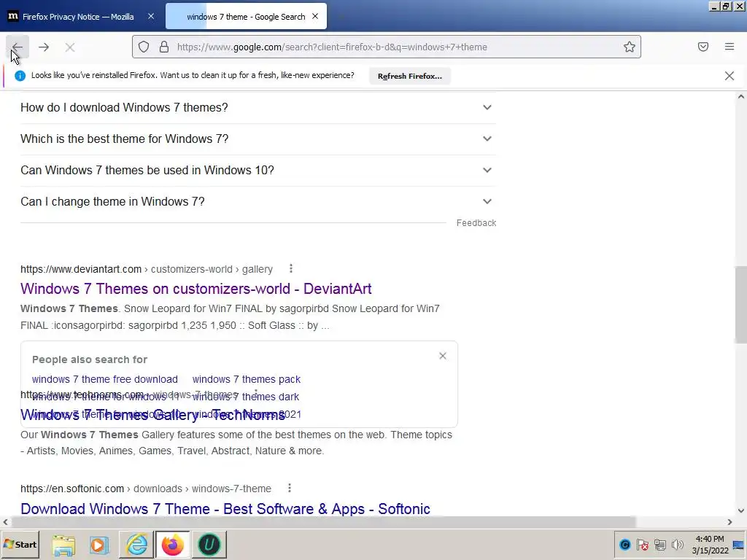This screenshot has height=560, width=747.
Task: Click the horizontal scrollbar right arrow
Action: 729,522
